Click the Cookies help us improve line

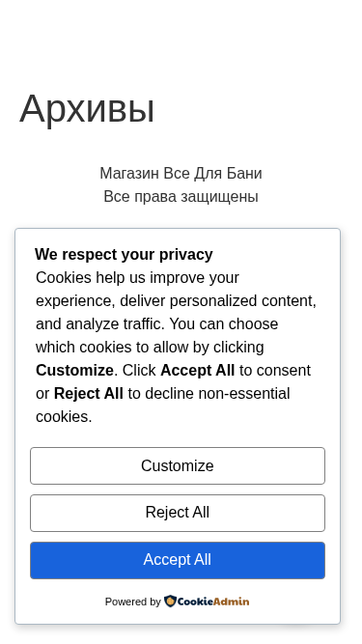click(x=137, y=278)
